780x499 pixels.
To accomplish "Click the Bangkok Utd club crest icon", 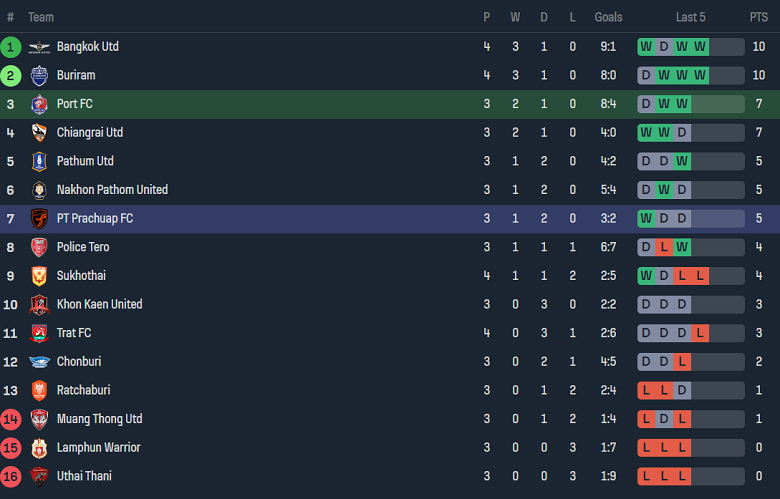I will pos(39,47).
